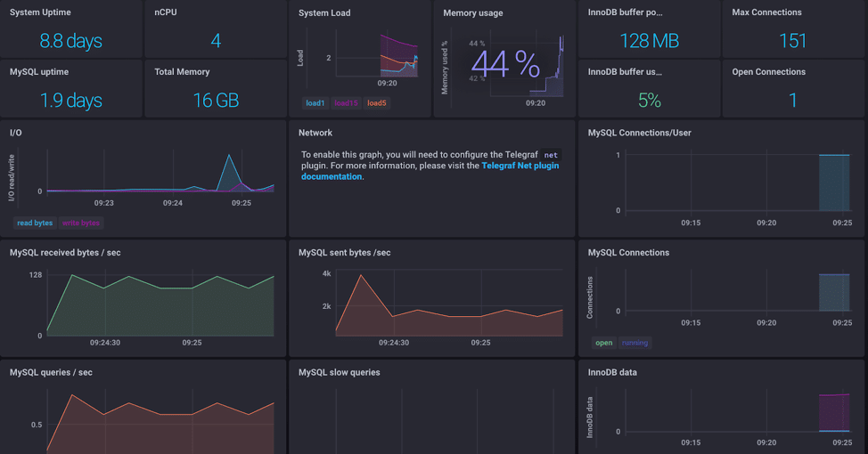Toggle the open connections legend item
Image resolution: width=868 pixels, height=454 pixels.
pyautogui.click(x=604, y=343)
